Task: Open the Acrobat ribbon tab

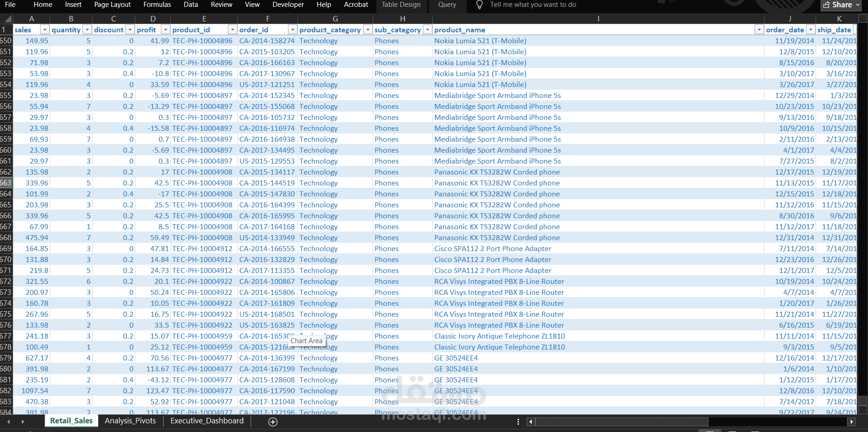Action: click(x=356, y=5)
